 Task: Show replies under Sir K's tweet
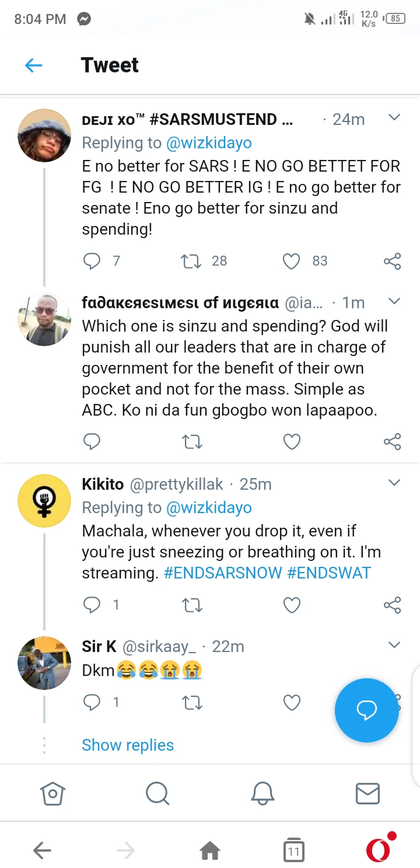pyautogui.click(x=128, y=745)
